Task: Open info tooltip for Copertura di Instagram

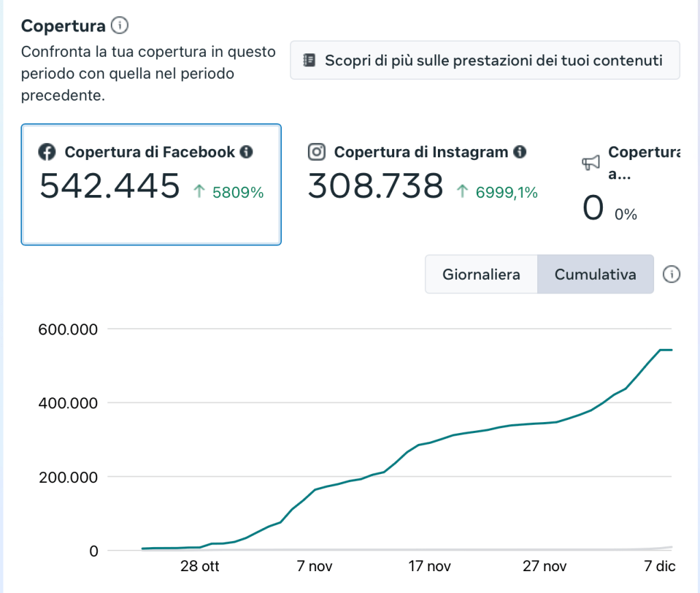Action: click(520, 152)
